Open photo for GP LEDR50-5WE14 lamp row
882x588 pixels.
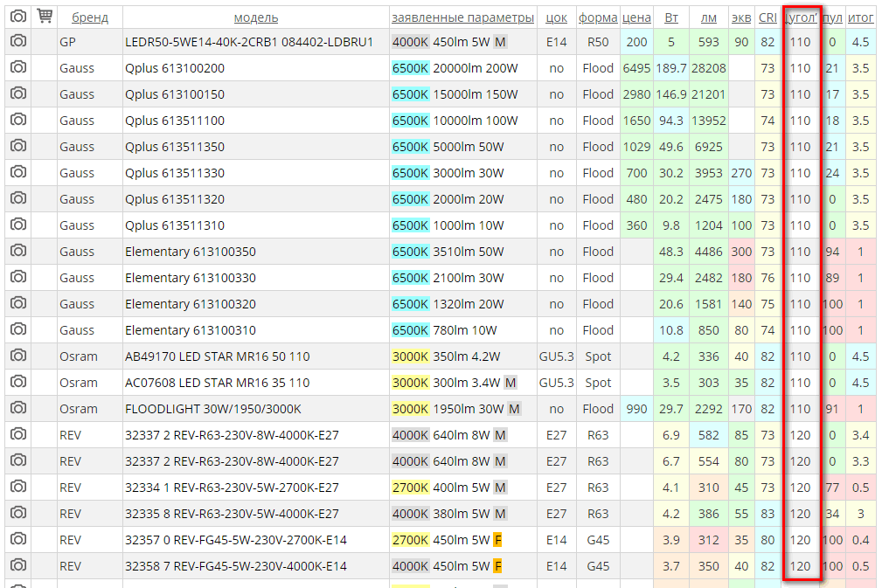(18, 42)
